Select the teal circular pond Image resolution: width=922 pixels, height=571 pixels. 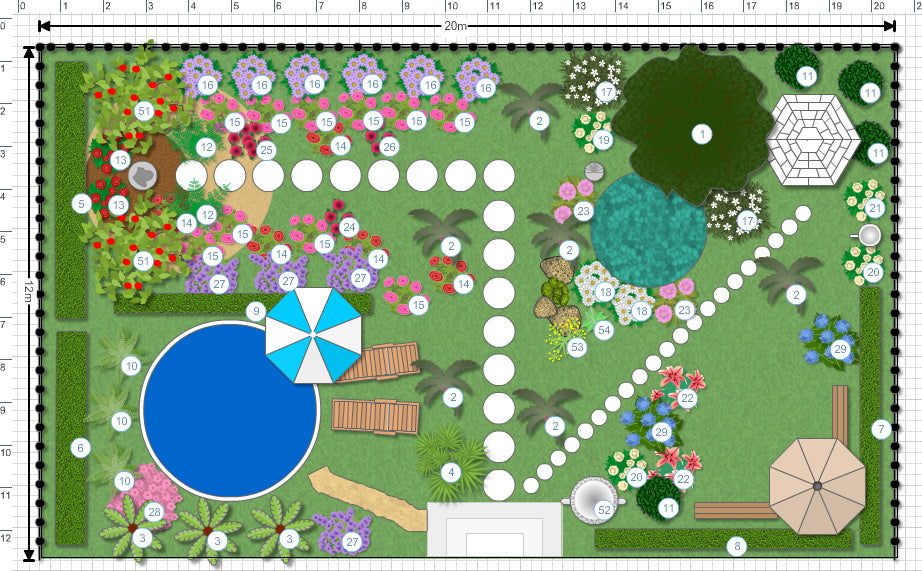pos(649,231)
